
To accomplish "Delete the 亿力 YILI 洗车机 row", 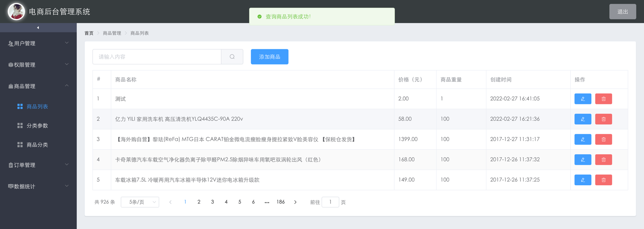I will (x=603, y=119).
